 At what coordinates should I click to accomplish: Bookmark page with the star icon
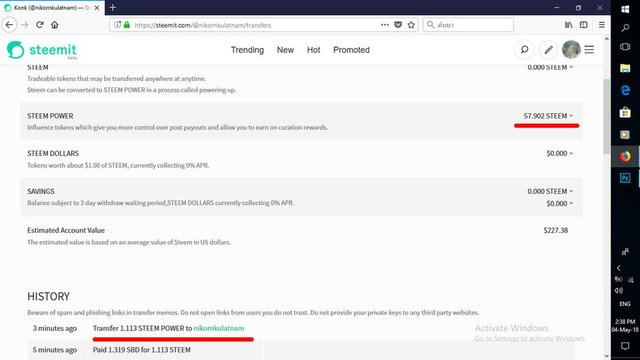click(x=411, y=25)
